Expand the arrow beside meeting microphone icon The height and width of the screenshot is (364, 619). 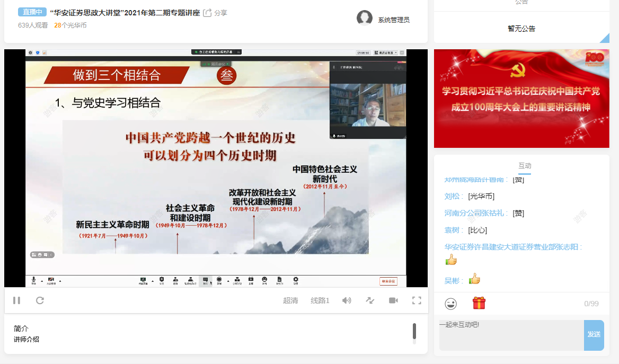pyautogui.click(x=42, y=281)
